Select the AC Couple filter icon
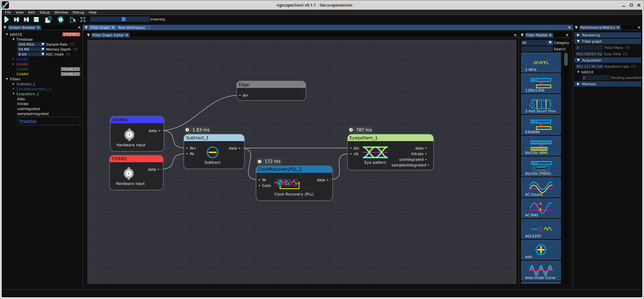This screenshot has width=644, height=299. point(541,187)
